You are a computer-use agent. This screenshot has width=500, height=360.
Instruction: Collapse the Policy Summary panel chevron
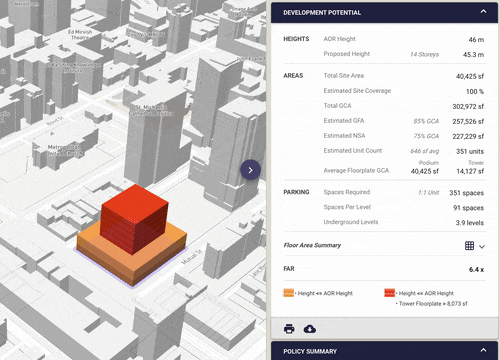pyautogui.click(x=483, y=350)
